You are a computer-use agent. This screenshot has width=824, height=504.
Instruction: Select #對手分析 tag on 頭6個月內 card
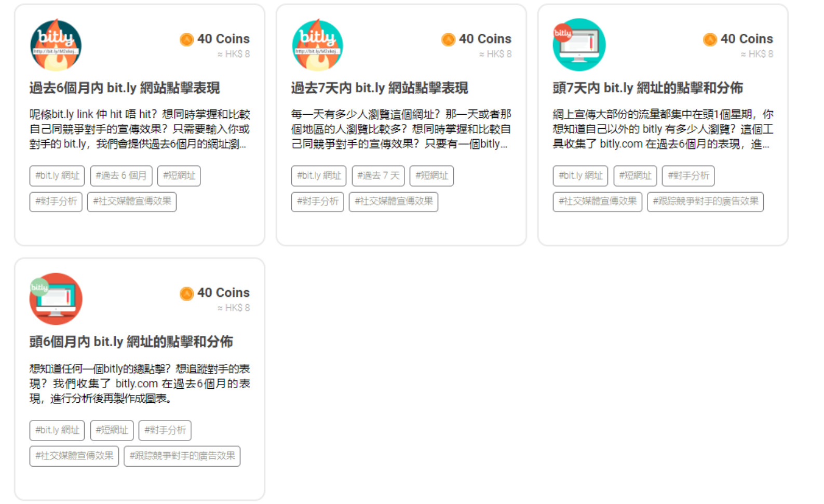tap(165, 430)
